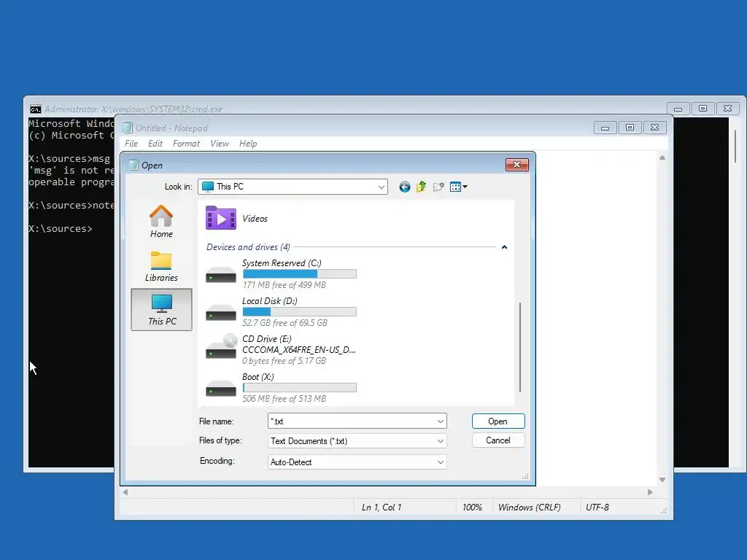This screenshot has width=747, height=560.
Task: Click the Notepad icon in the Open dialog title
Action: point(133,166)
